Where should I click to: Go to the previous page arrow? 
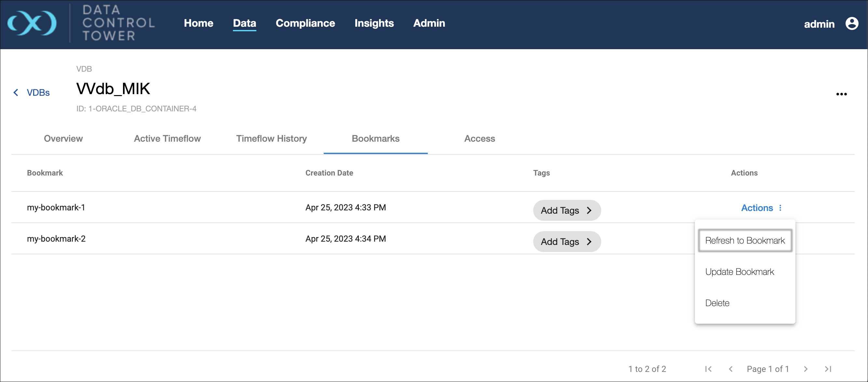click(x=730, y=369)
